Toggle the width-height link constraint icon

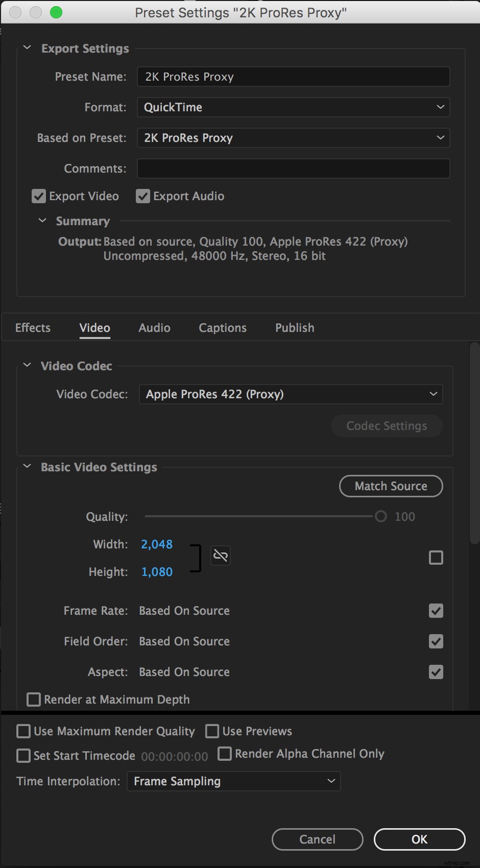221,556
